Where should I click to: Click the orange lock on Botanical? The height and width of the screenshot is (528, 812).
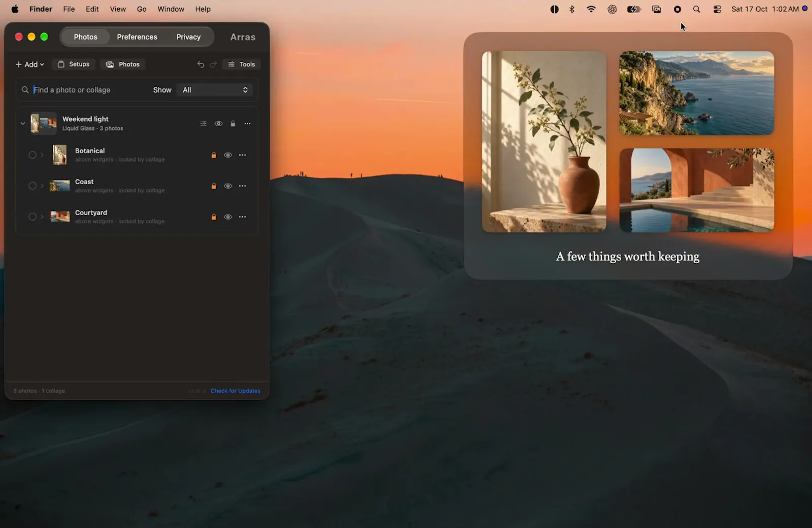(x=214, y=155)
